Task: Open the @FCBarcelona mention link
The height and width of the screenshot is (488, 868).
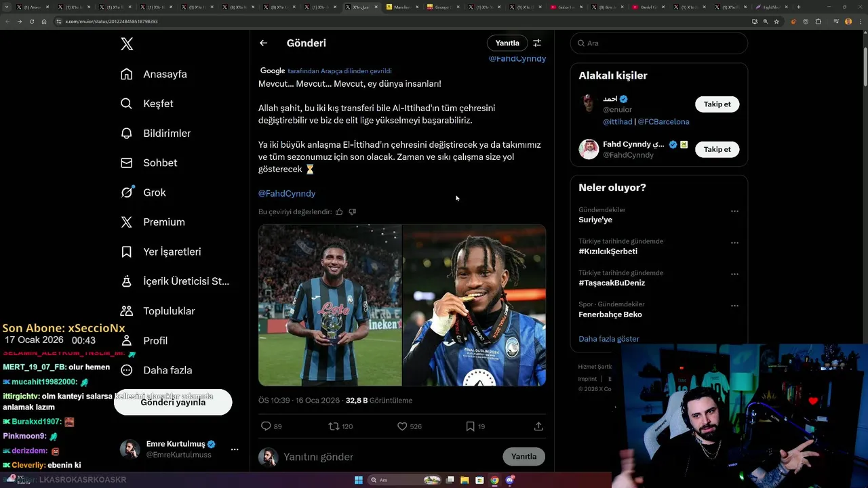Action: (663, 122)
